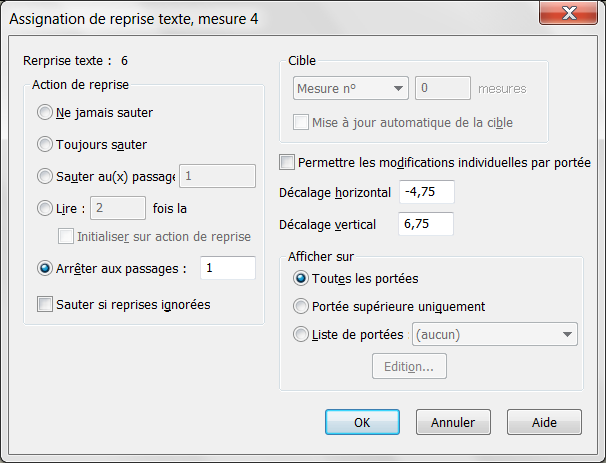Click the Annuler button
The image size is (606, 463).
coord(453,422)
